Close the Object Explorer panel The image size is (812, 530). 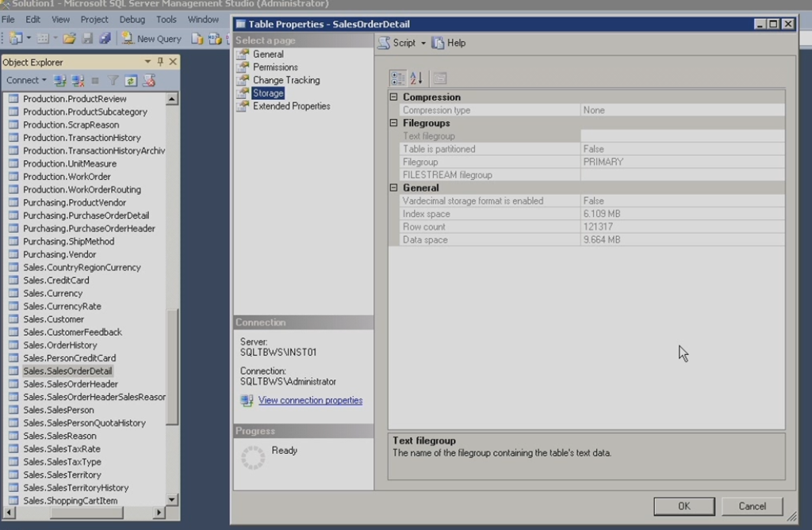(173, 62)
